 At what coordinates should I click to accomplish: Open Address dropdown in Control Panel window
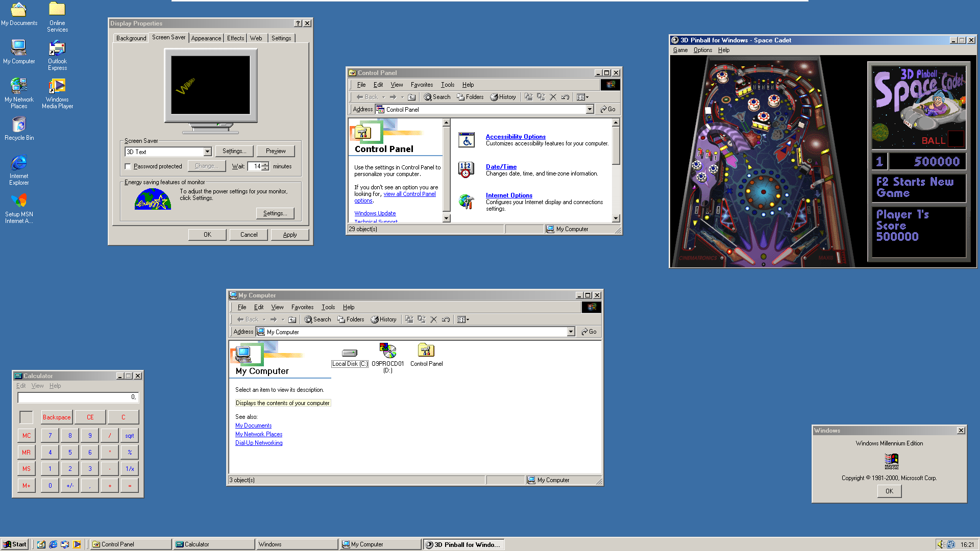coord(590,109)
